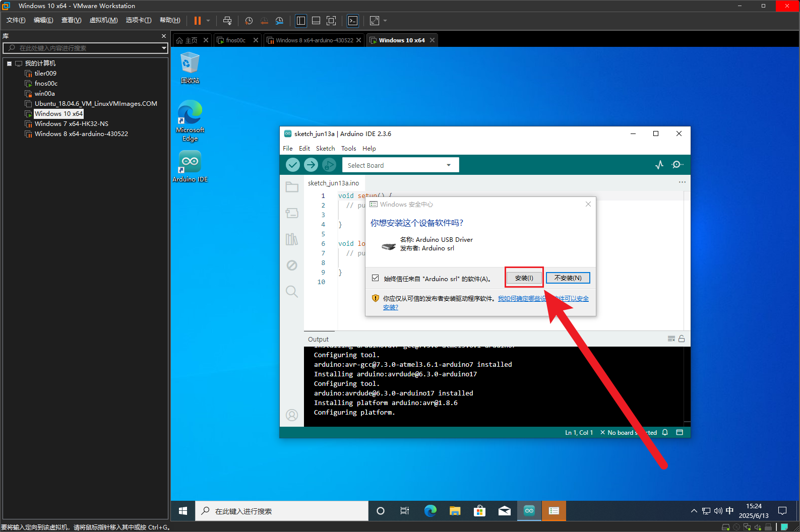Switch to the fnos00c VM tab
Image resolution: width=800 pixels, height=532 pixels.
[235, 40]
